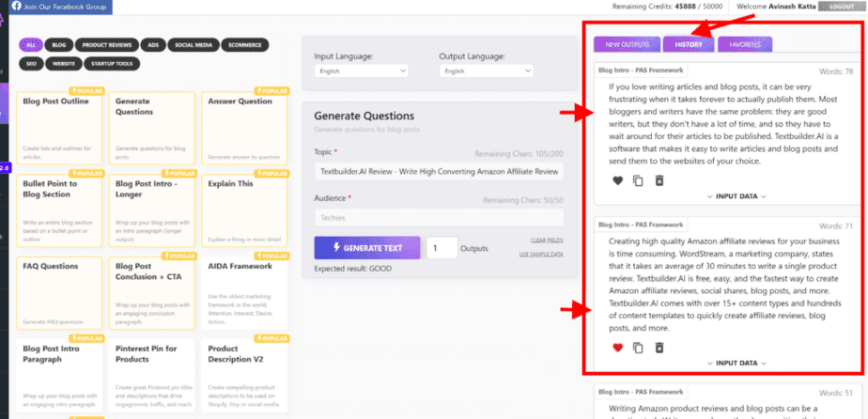Click the GENERATE TEXT button
Image resolution: width=868 pixels, height=419 pixels.
(x=367, y=248)
